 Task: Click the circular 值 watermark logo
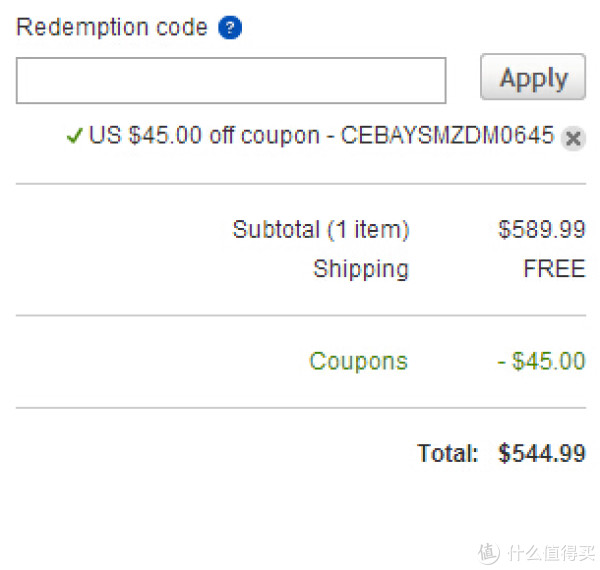pos(488,553)
